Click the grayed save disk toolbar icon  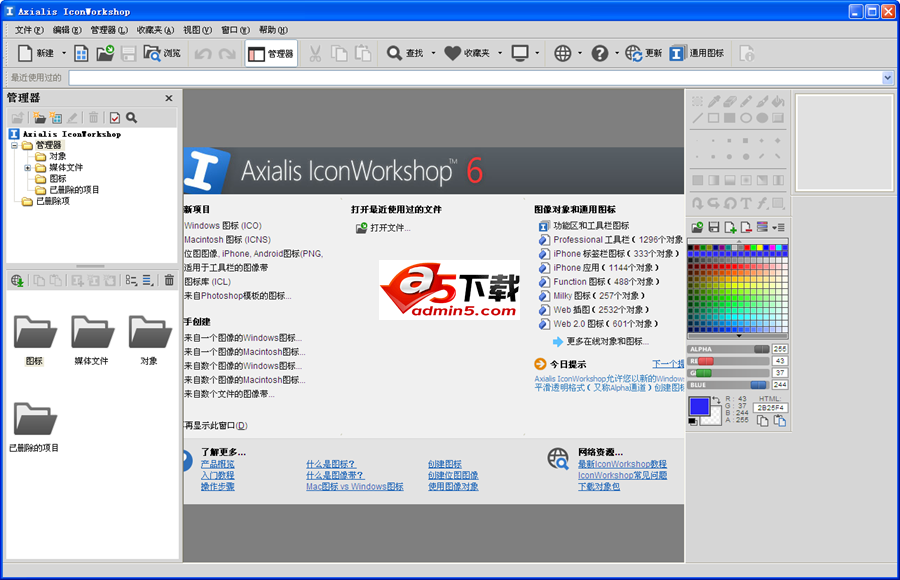tap(129, 53)
